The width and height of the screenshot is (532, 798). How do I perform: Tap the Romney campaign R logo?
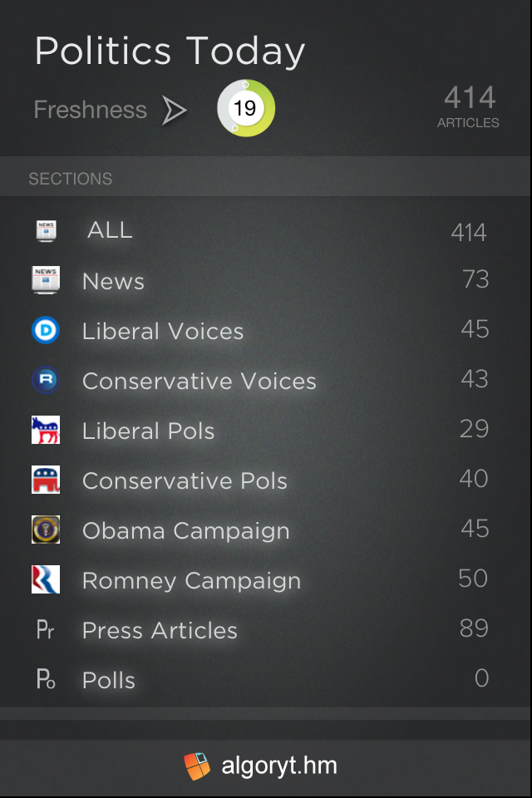coord(46,579)
